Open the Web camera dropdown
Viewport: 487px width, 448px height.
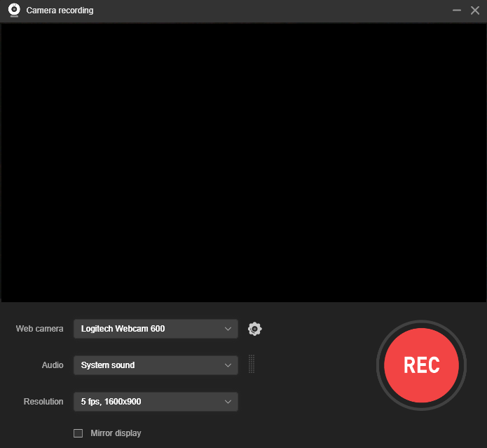pos(156,329)
